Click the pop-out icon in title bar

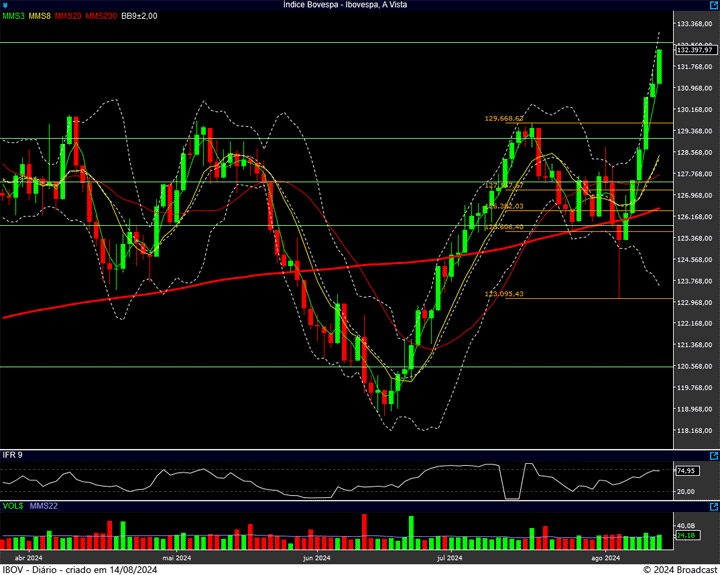[712, 5]
